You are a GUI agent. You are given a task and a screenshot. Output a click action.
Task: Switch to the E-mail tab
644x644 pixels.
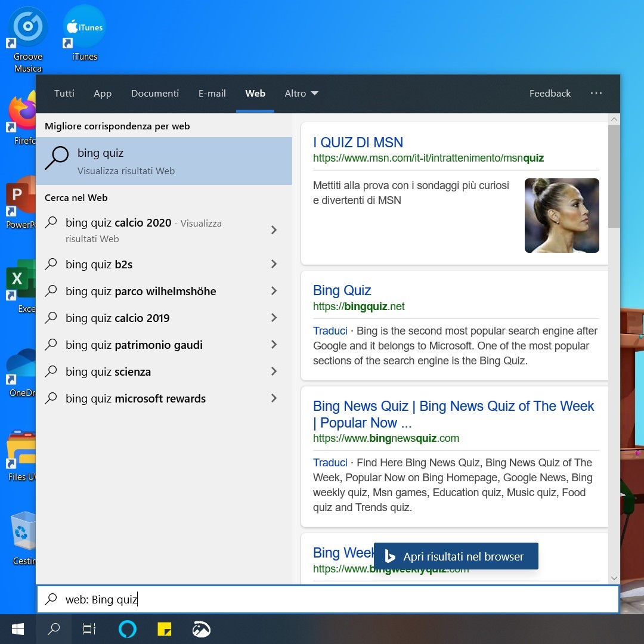point(212,93)
